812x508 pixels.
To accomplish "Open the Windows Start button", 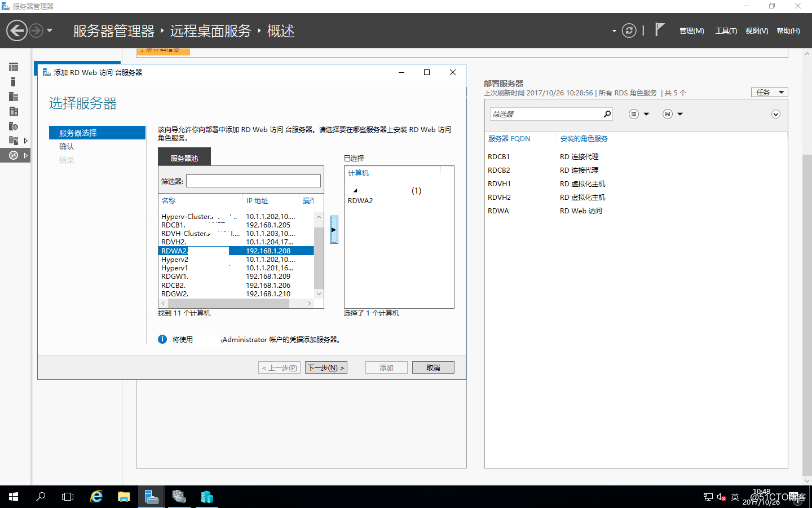I will pos(14,497).
